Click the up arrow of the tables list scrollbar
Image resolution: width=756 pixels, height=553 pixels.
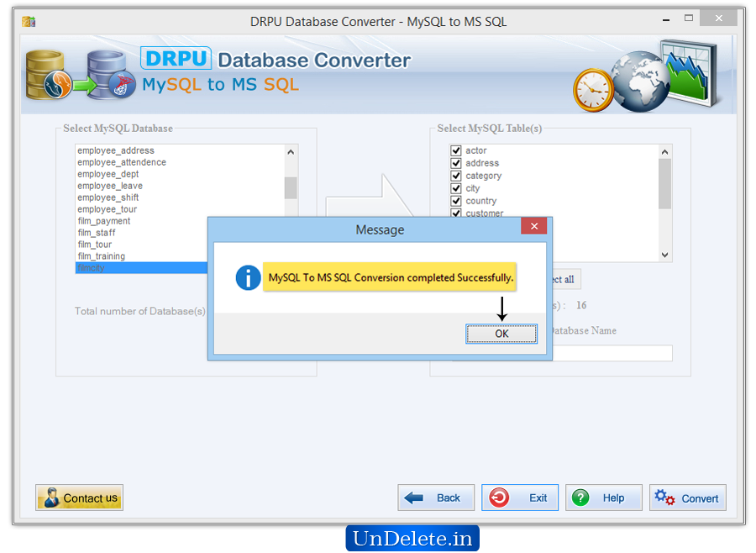click(665, 152)
